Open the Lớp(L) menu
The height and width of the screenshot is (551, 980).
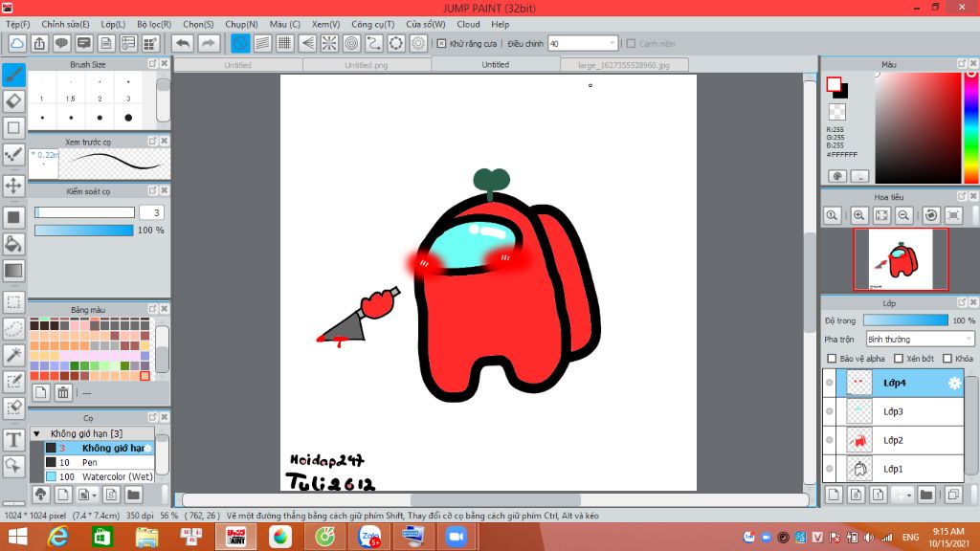[113, 24]
